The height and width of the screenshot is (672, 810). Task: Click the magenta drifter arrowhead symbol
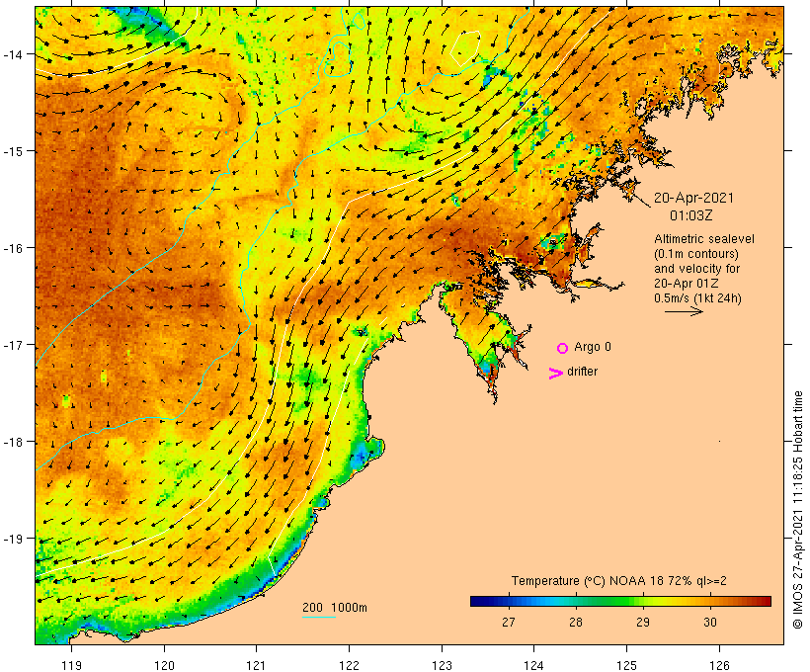[x=556, y=374]
